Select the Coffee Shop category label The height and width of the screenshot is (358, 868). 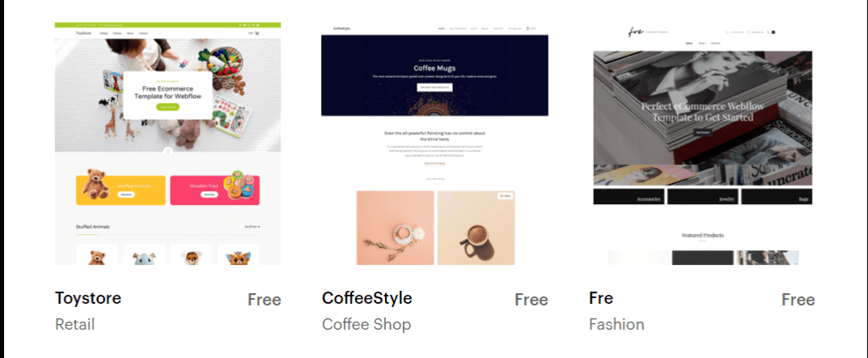366,324
